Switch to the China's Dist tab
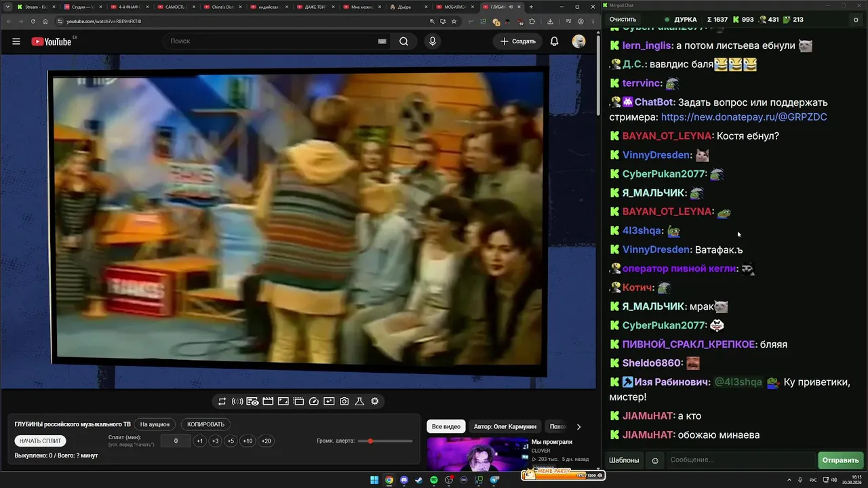This screenshot has height=488, width=868. [222, 7]
